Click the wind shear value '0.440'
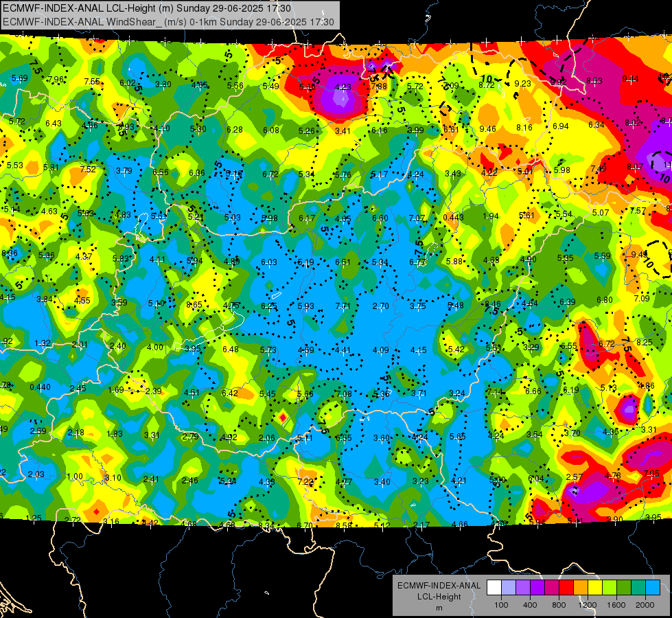672x618 pixels. (x=40, y=387)
